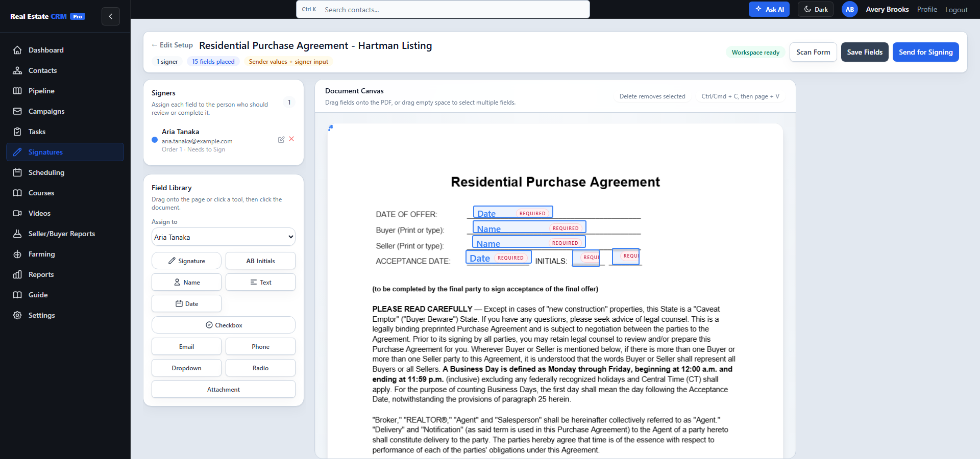Select the Buyer Name field on document
This screenshot has width=980, height=459.
529,227
